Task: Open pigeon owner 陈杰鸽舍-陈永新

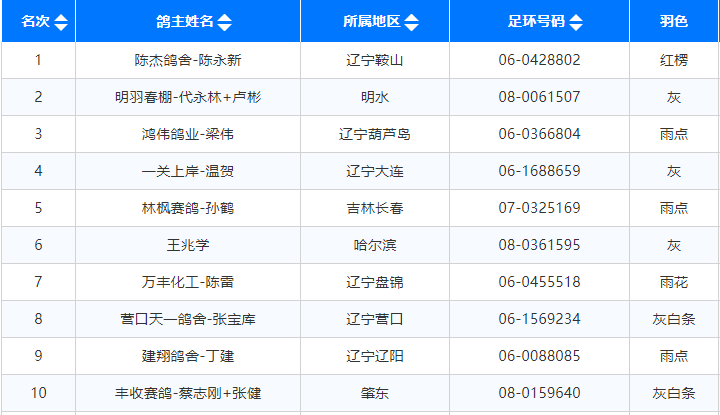Action: [188, 60]
